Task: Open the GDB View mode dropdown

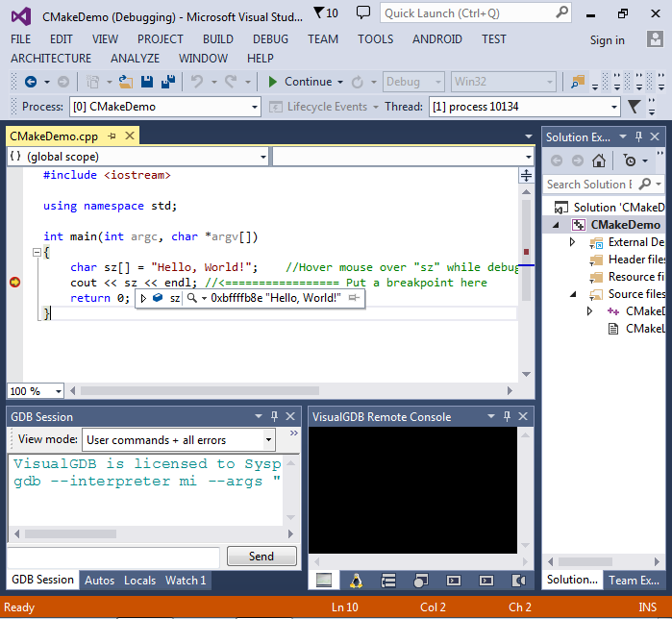Action: [x=179, y=440]
